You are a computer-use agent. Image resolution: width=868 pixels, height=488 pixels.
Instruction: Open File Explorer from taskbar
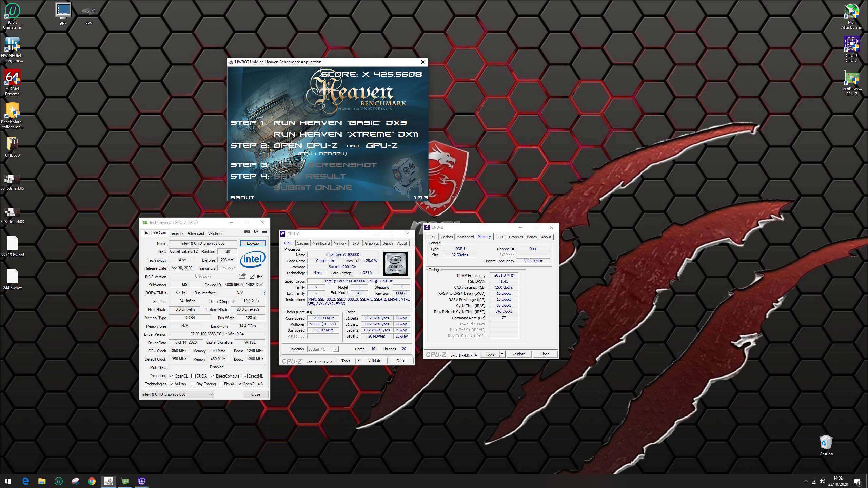click(42, 481)
